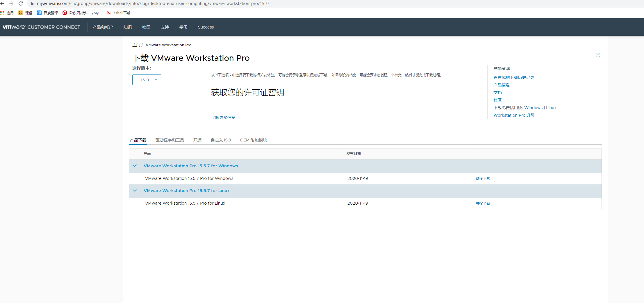Open the 应用 apps grid bookmark
644x303 pixels.
coord(7,13)
